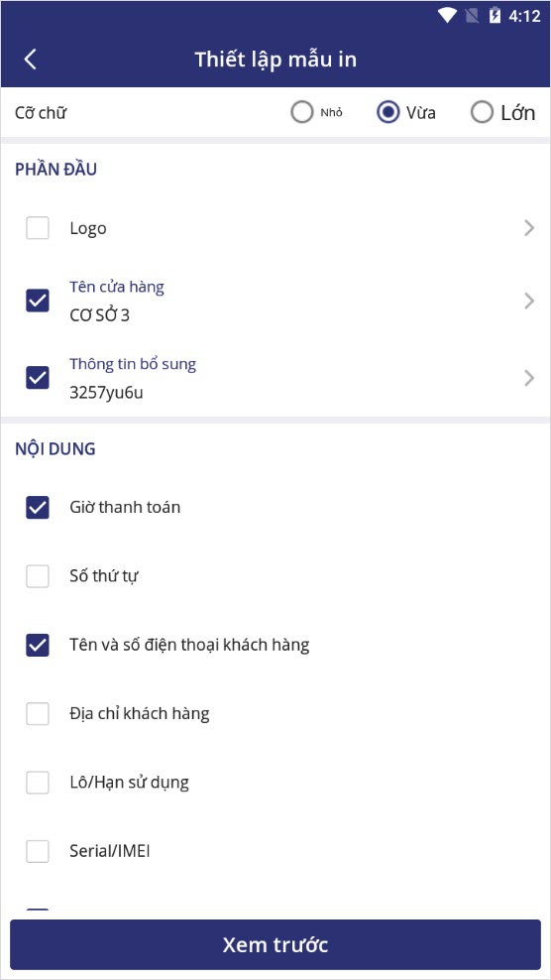
Task: Go back using the header arrow
Action: pos(30,60)
